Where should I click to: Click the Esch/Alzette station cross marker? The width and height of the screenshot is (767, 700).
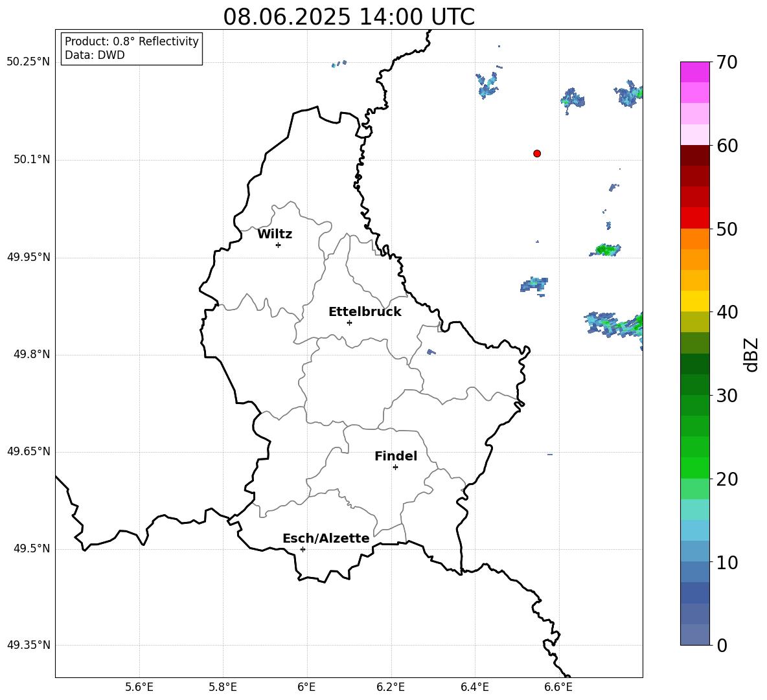coord(303,549)
